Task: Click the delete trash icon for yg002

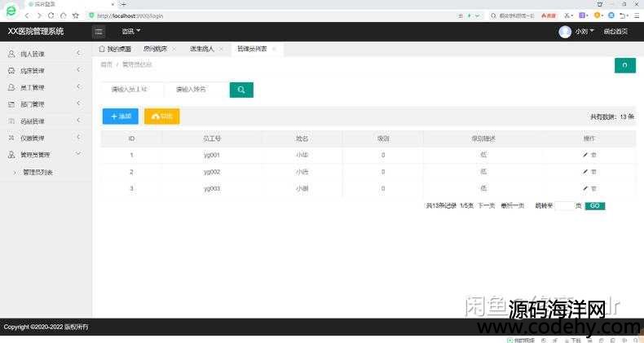Action: click(x=594, y=171)
